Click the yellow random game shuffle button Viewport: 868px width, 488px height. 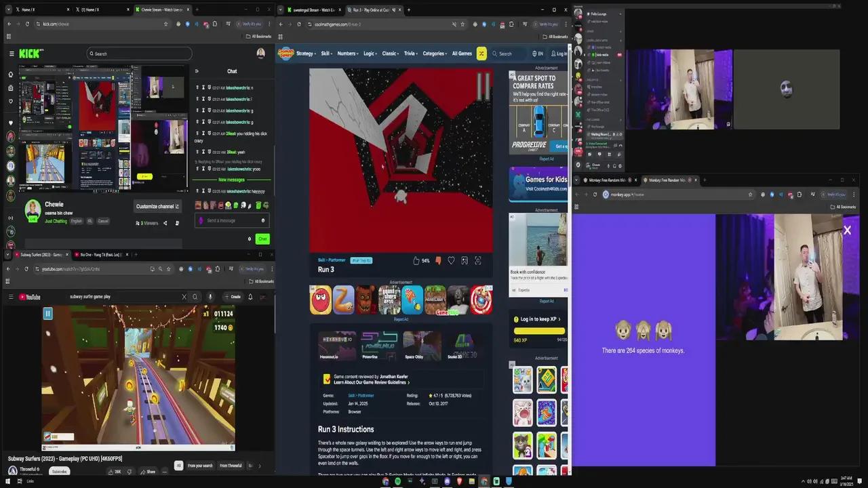point(481,54)
